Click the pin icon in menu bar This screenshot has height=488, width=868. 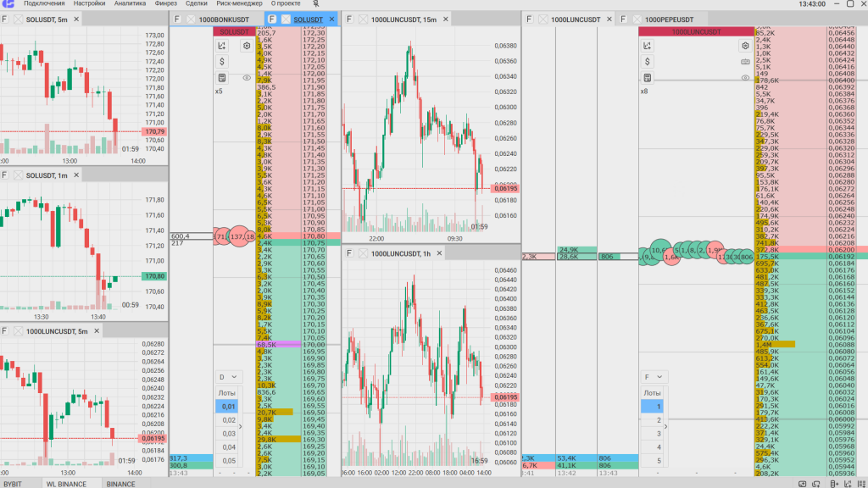pos(315,3)
